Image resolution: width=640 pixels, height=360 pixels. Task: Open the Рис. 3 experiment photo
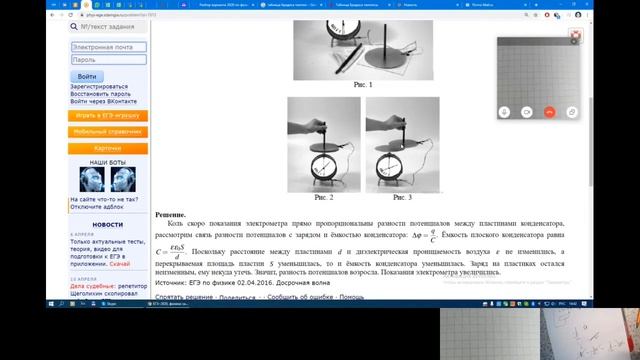pyautogui.click(x=402, y=144)
